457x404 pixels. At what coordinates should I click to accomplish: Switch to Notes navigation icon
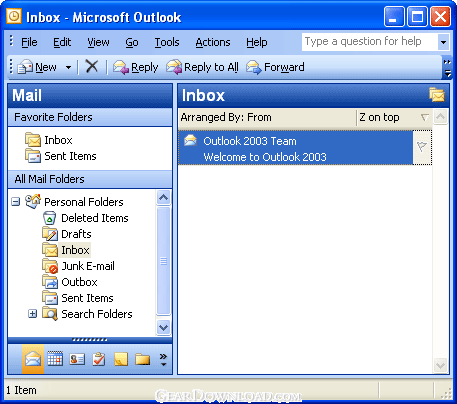tap(121, 359)
